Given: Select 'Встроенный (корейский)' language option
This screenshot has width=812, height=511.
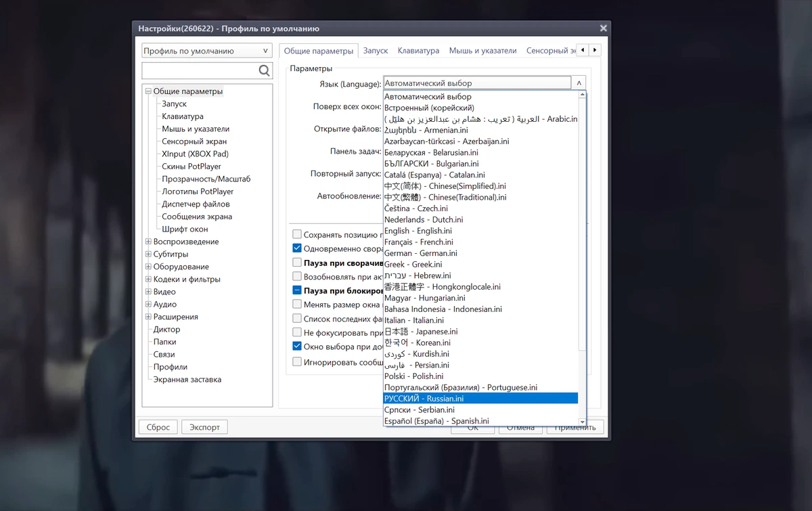Looking at the screenshot, I should pyautogui.click(x=481, y=108).
